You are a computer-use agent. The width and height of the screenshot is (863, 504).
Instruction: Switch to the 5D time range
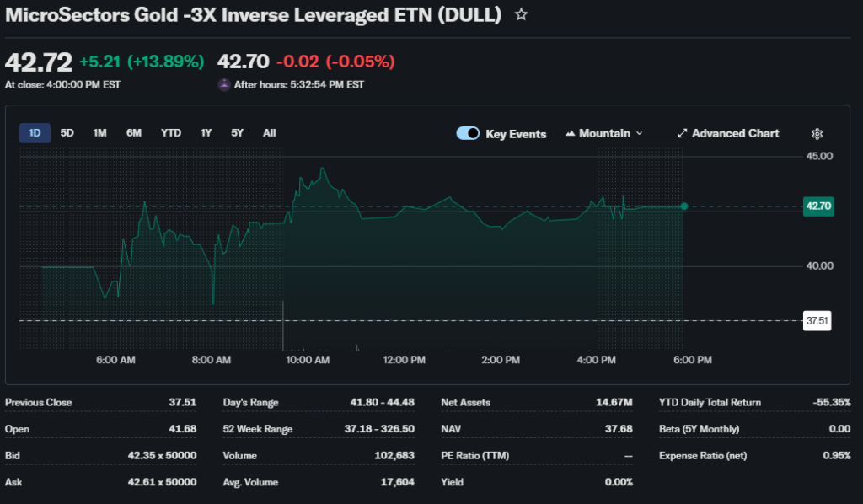coord(67,133)
